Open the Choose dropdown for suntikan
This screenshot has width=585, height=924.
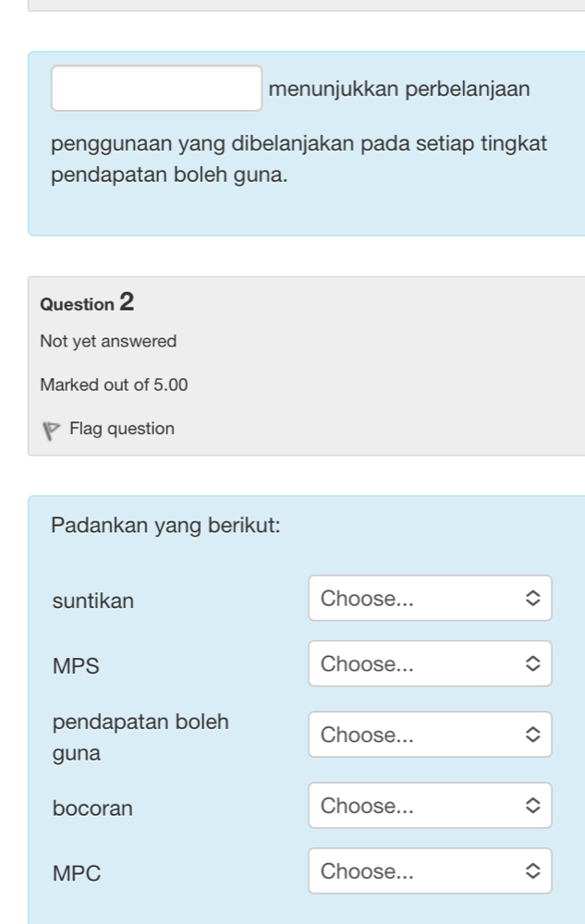pos(430,599)
